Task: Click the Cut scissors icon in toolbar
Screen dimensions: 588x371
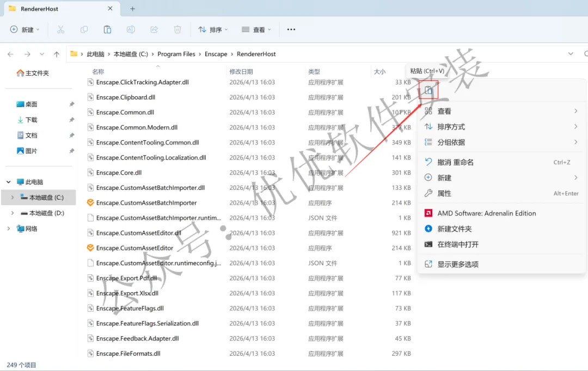Action: (x=60, y=29)
